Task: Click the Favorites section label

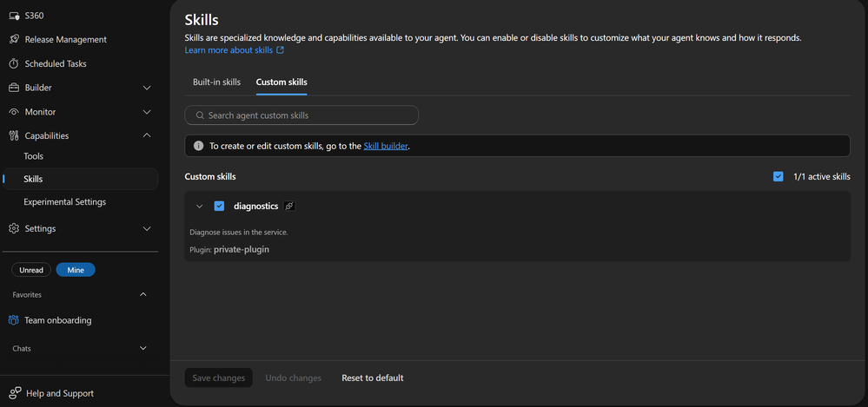Action: (x=27, y=295)
